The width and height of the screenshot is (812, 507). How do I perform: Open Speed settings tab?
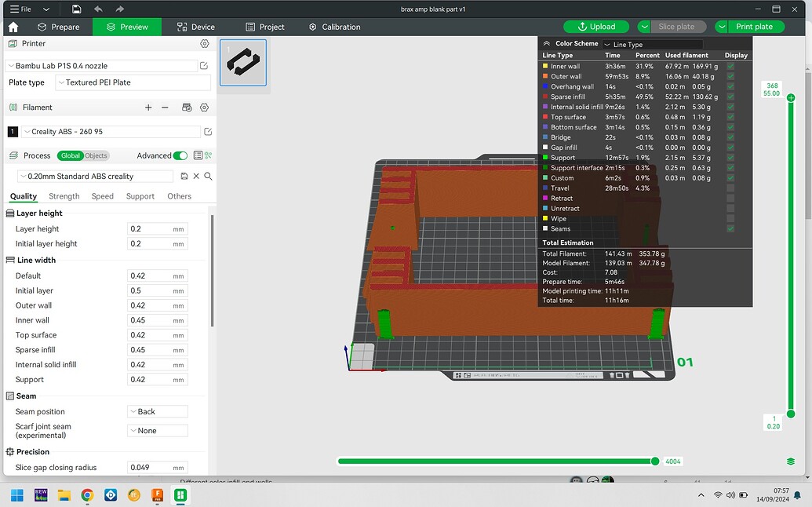point(103,196)
